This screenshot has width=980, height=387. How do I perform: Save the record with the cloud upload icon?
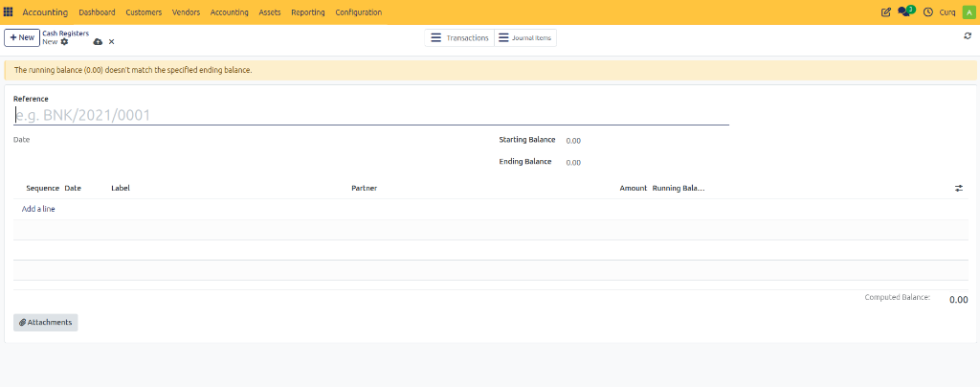pos(98,42)
